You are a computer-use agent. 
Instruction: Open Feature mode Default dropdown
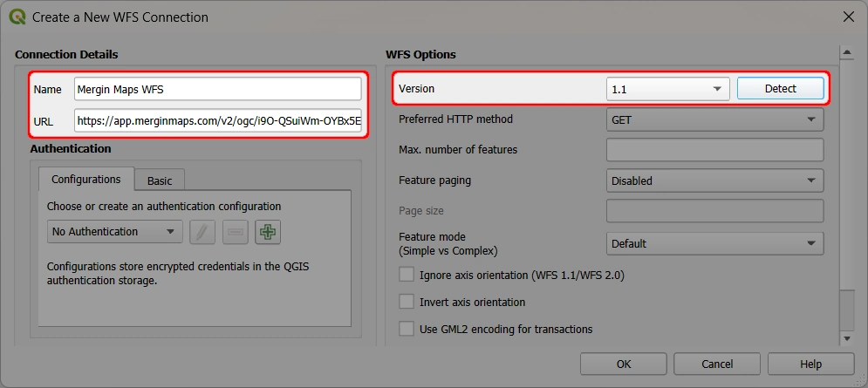point(714,243)
